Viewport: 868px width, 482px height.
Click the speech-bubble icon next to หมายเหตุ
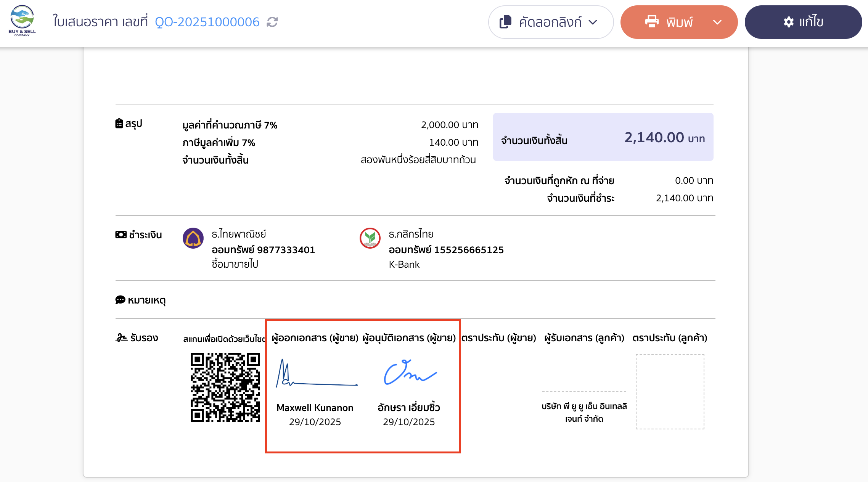(120, 300)
